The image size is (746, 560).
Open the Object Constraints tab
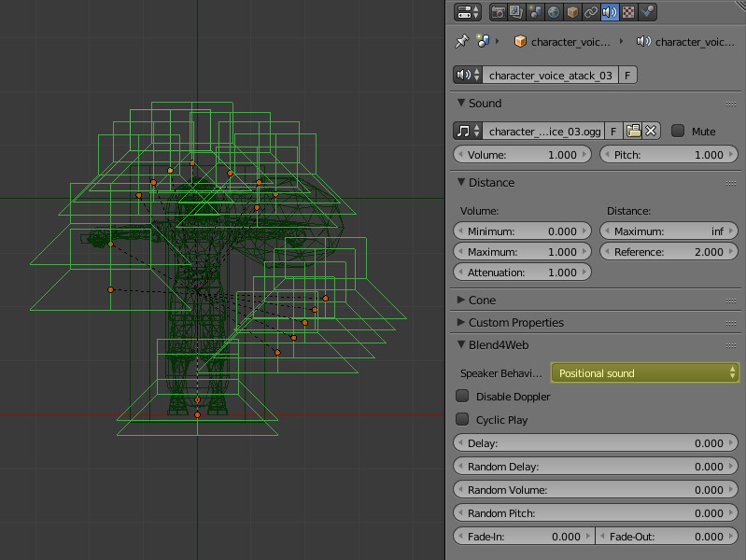tap(591, 12)
